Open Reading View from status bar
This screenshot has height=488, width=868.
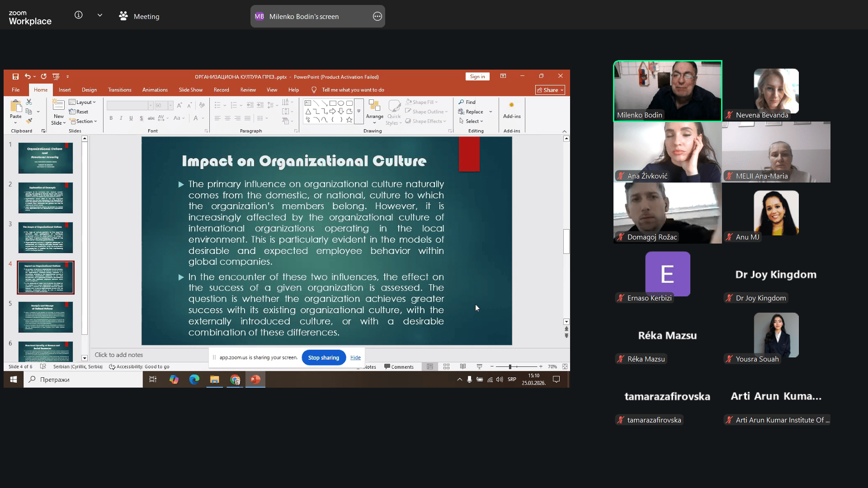(x=463, y=366)
